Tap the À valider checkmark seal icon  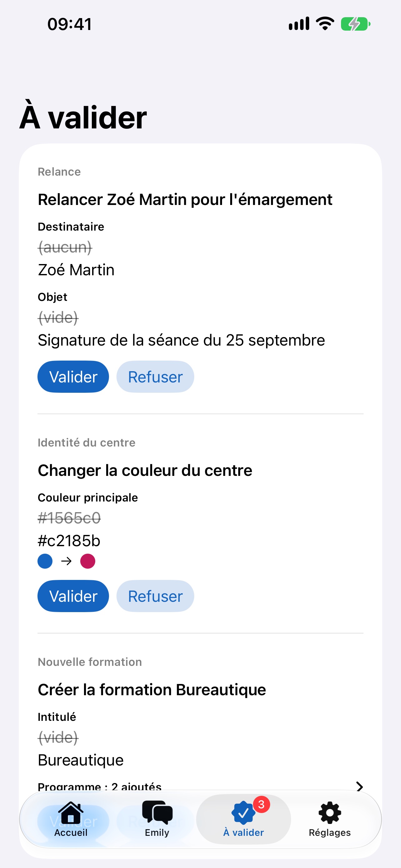coord(243,813)
